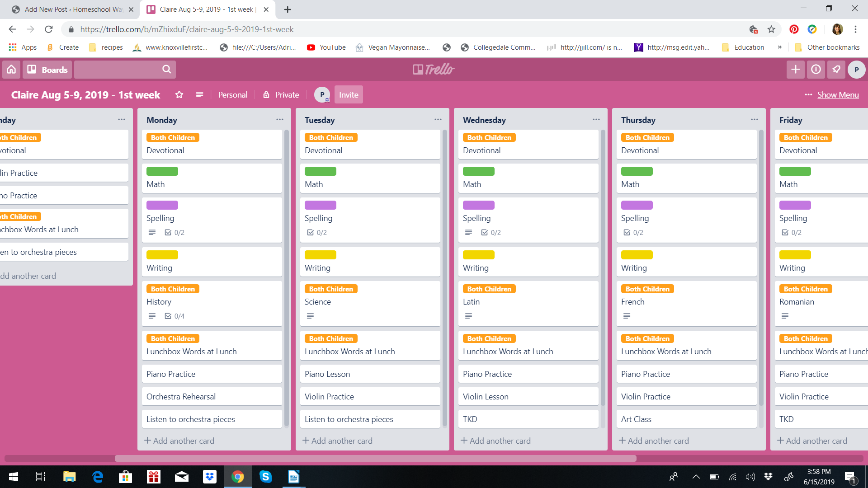The image size is (868, 488).
Task: Click the create plus icon top right
Action: [796, 70]
